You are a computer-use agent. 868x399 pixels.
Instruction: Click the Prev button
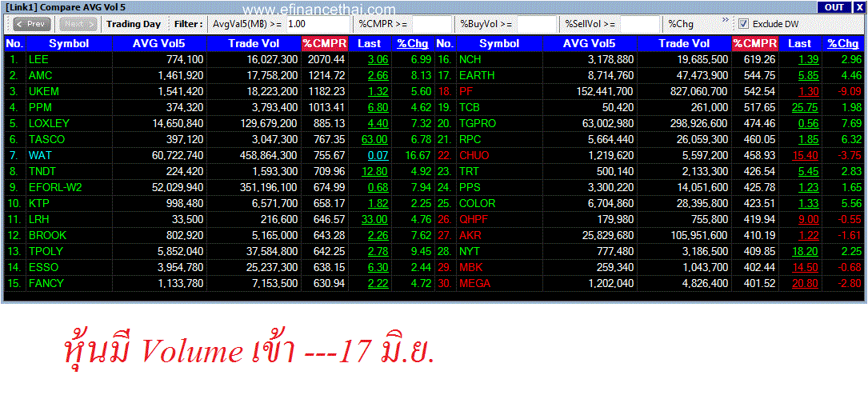tap(31, 24)
